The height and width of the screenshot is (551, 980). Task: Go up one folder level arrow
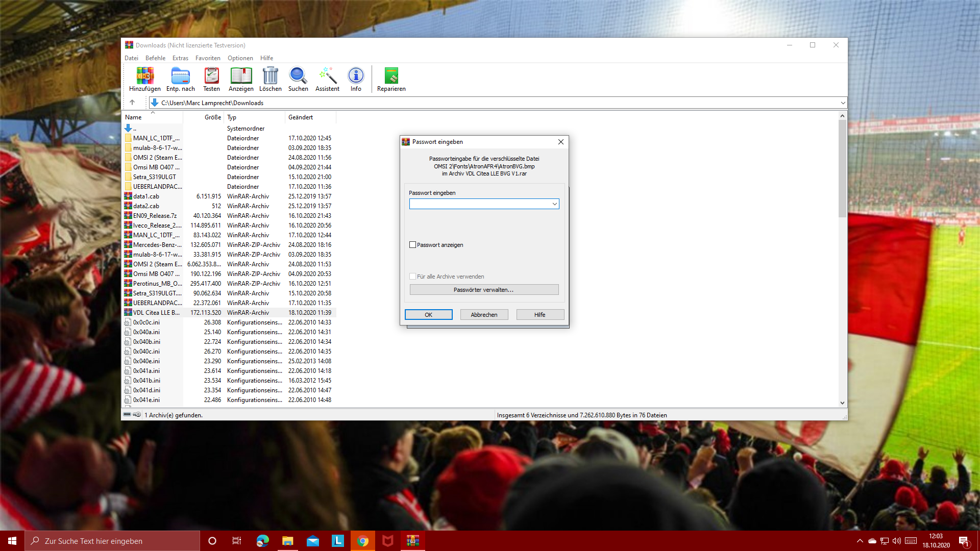[x=132, y=103]
